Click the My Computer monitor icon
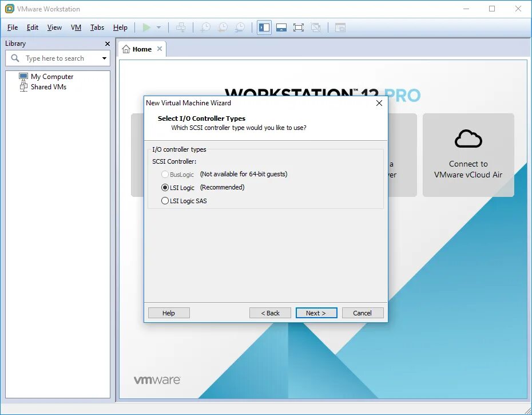This screenshot has width=532, height=415. [x=23, y=76]
